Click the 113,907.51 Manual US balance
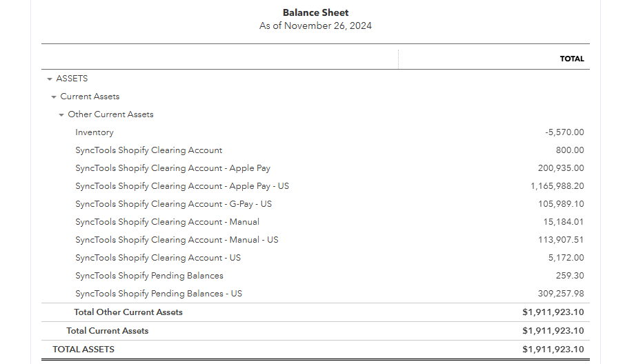The width and height of the screenshot is (634, 364). [561, 240]
